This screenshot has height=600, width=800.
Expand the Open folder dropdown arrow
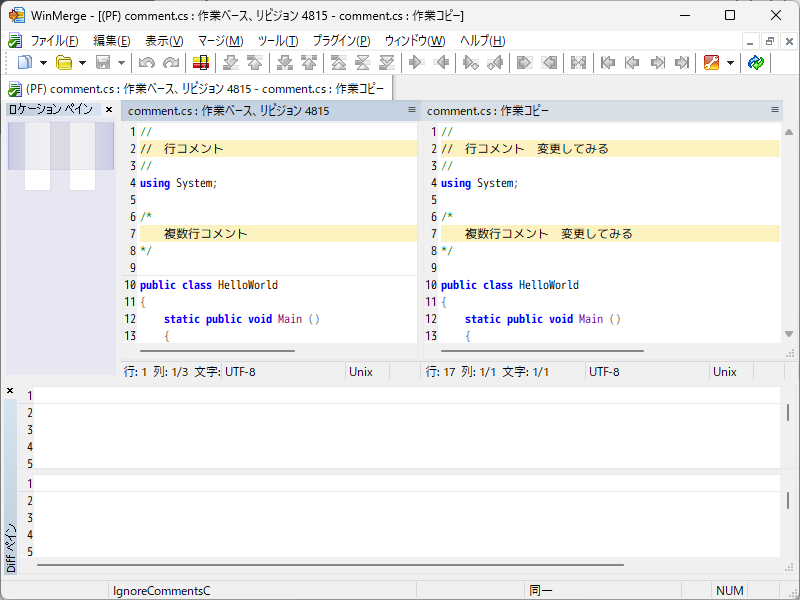[82, 63]
